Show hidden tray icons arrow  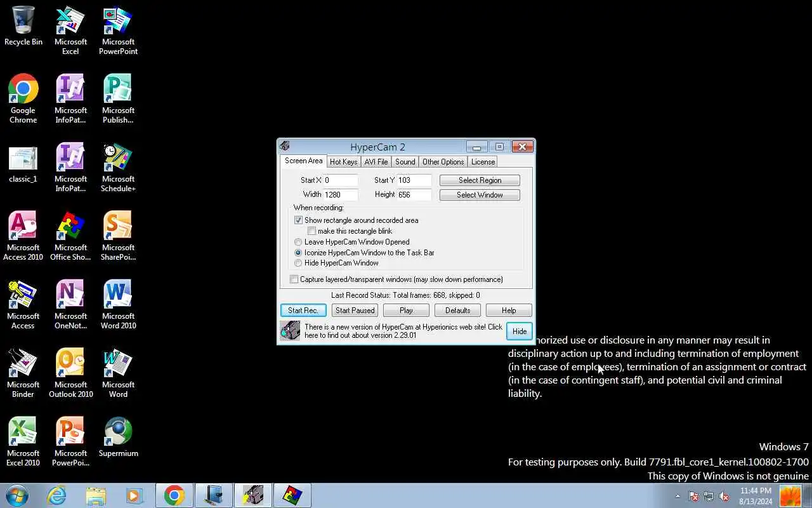coord(678,496)
